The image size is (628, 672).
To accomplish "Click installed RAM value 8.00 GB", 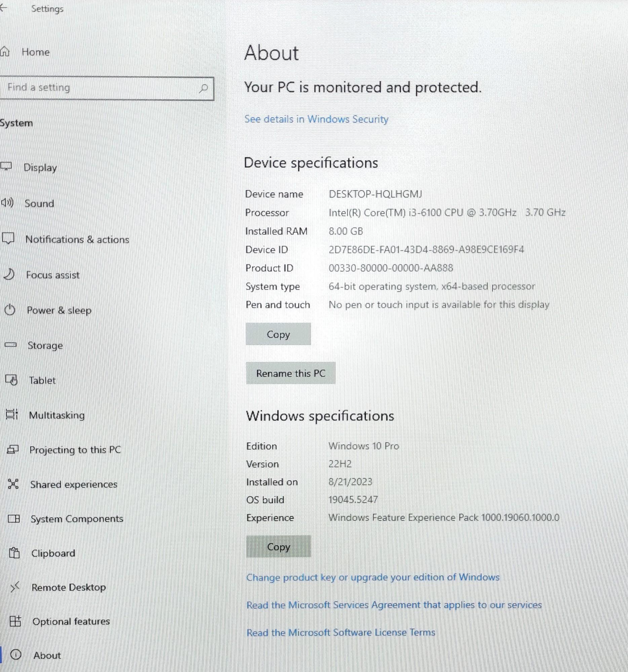I will pyautogui.click(x=346, y=231).
